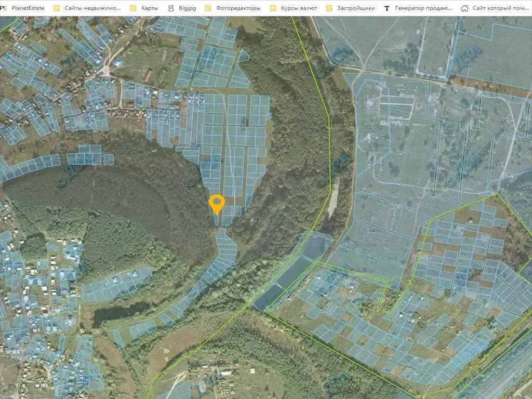The image size is (532, 399).
Task: Click the folder icon beside Застройщики
Action: [x=329, y=8]
